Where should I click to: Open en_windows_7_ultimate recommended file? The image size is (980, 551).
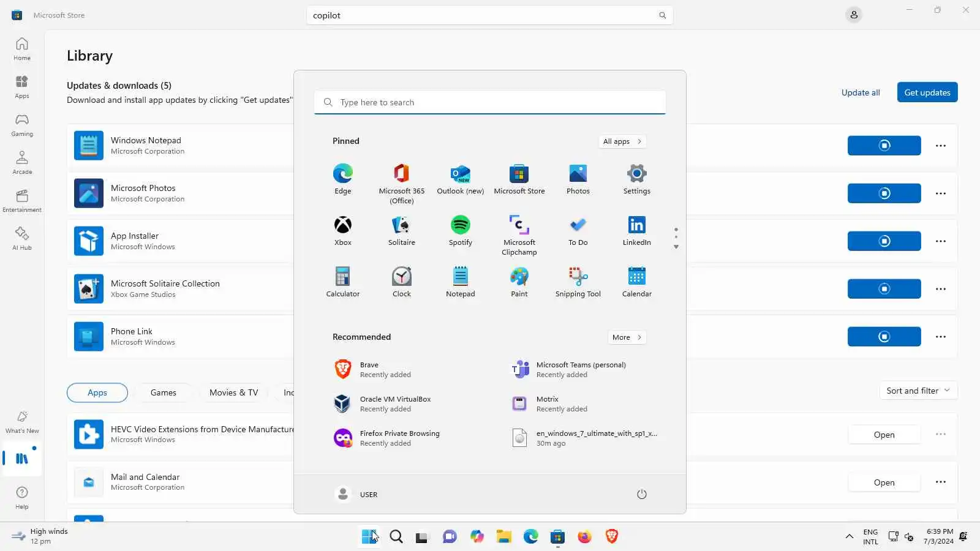tap(584, 438)
